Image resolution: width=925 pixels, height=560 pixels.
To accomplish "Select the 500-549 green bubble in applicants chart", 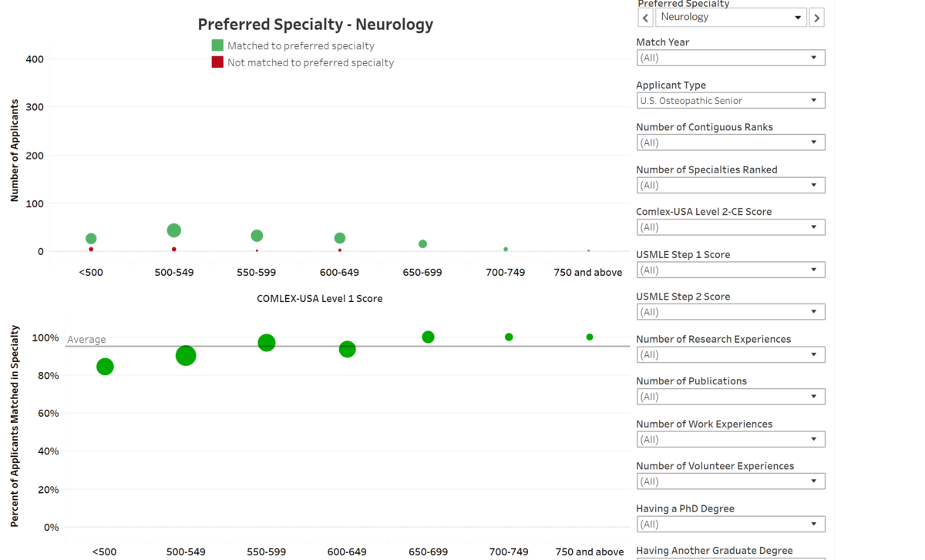I will (x=174, y=230).
